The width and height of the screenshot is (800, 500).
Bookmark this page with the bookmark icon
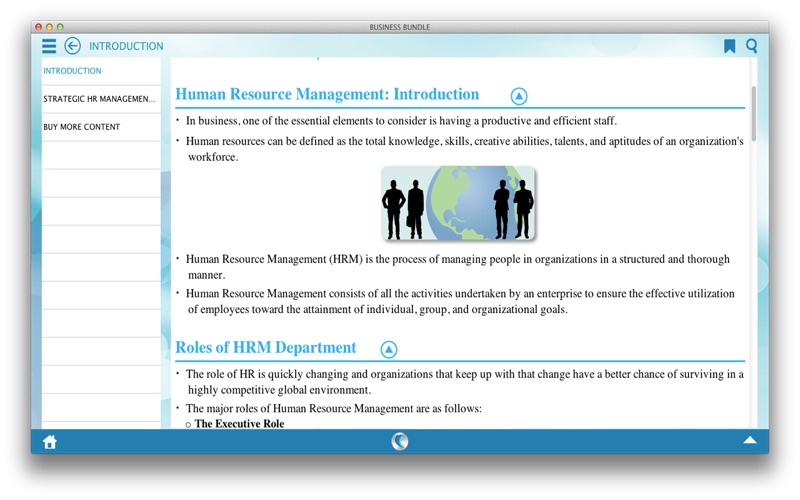730,46
